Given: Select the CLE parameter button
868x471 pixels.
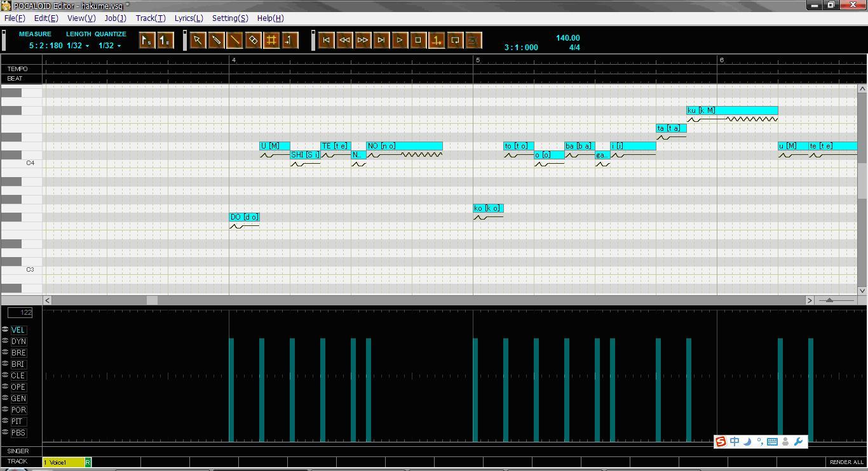Looking at the screenshot, I should pyautogui.click(x=18, y=376).
